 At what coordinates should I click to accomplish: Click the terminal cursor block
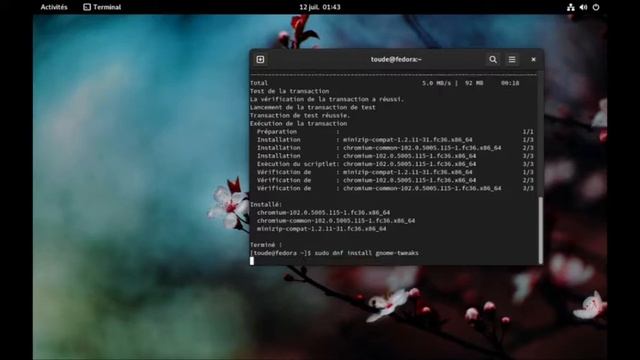(x=252, y=261)
